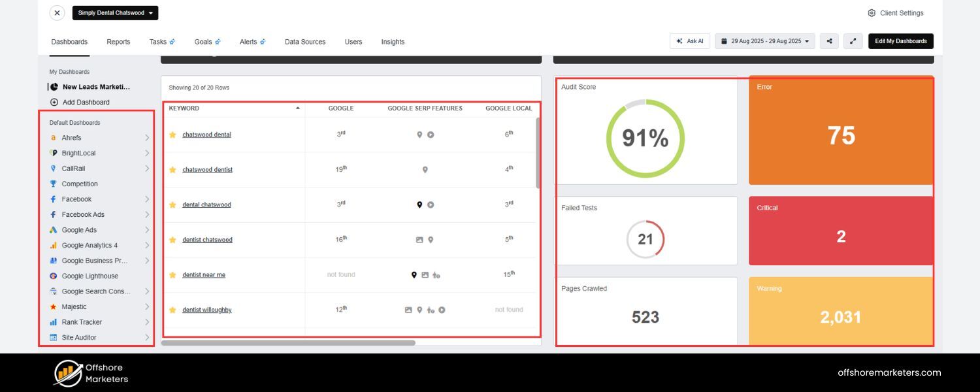The width and height of the screenshot is (980, 392).
Task: Select the Google Analytics 4 icon
Action: tap(53, 245)
